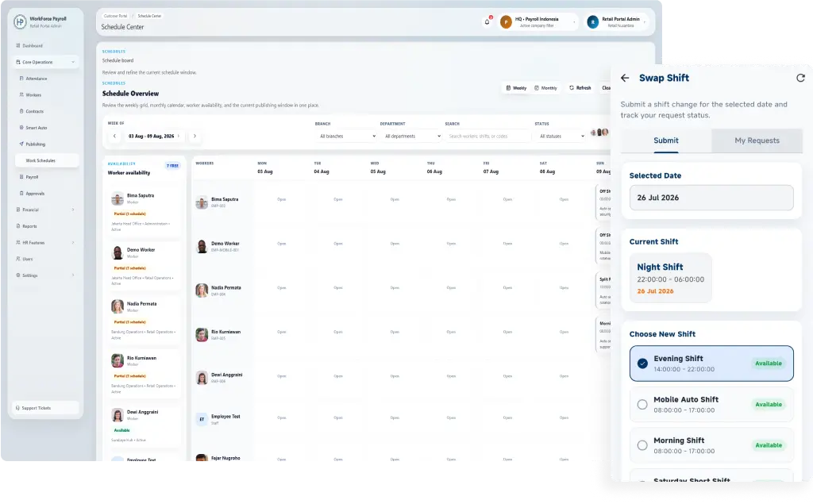Click the blue R admin avatar
Viewport: 813px width, 504px height.
point(592,21)
